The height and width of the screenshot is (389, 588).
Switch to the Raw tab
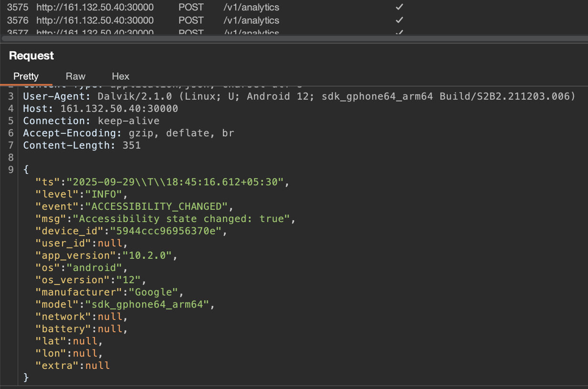(x=75, y=76)
